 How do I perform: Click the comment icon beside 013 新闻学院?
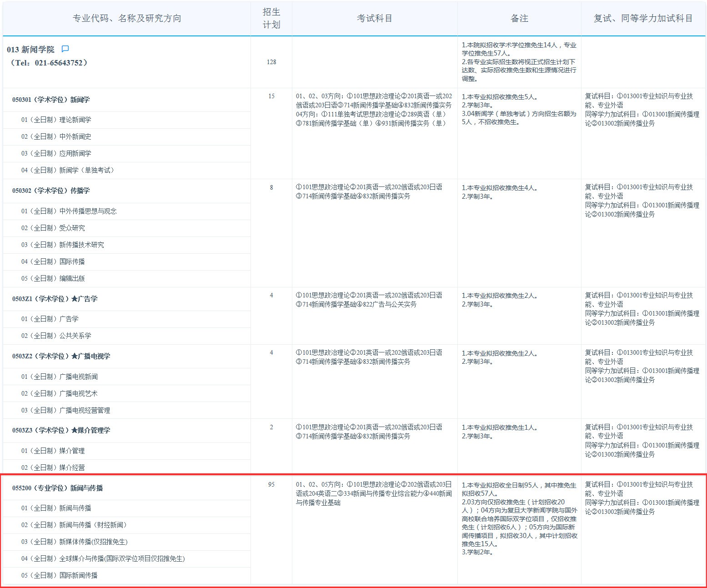point(65,49)
